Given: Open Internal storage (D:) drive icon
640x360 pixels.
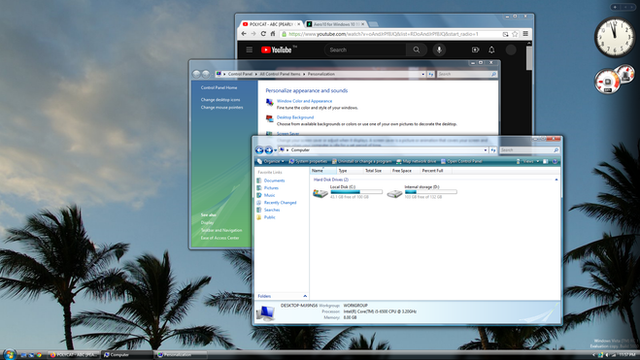Looking at the screenshot, I should tap(394, 193).
